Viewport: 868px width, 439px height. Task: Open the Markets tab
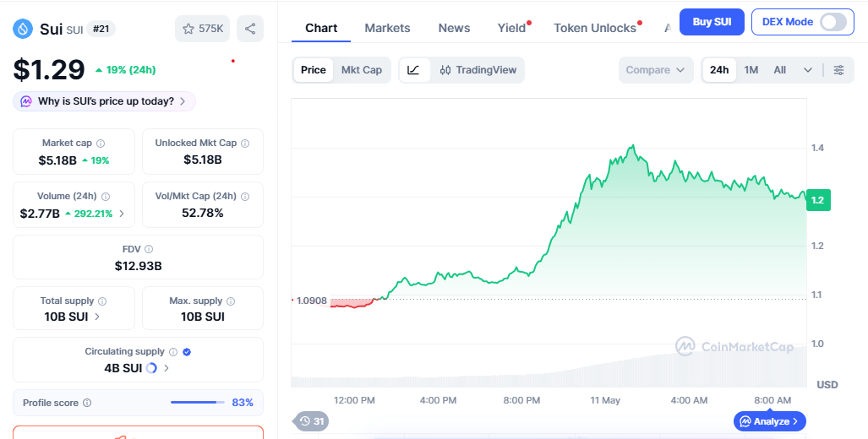(x=387, y=28)
